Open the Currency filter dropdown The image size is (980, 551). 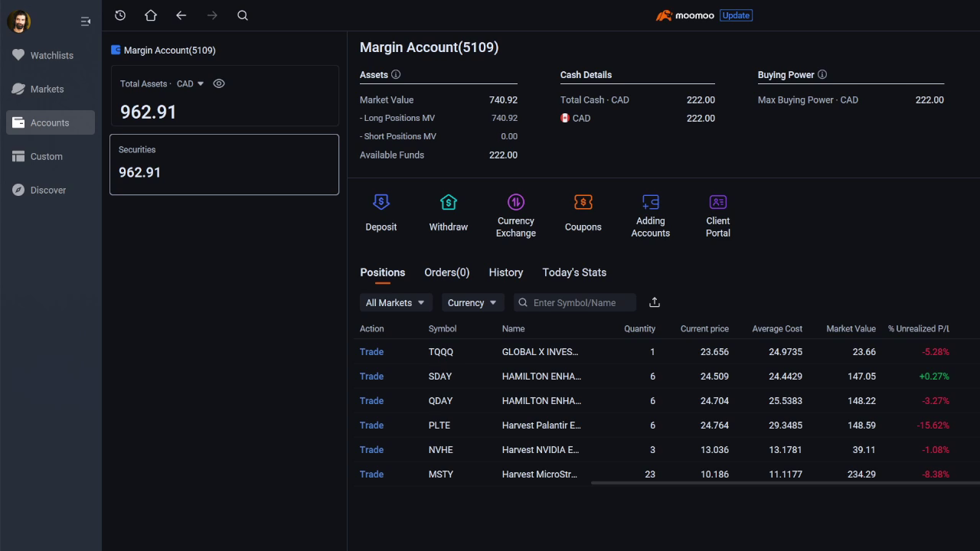[x=472, y=302]
